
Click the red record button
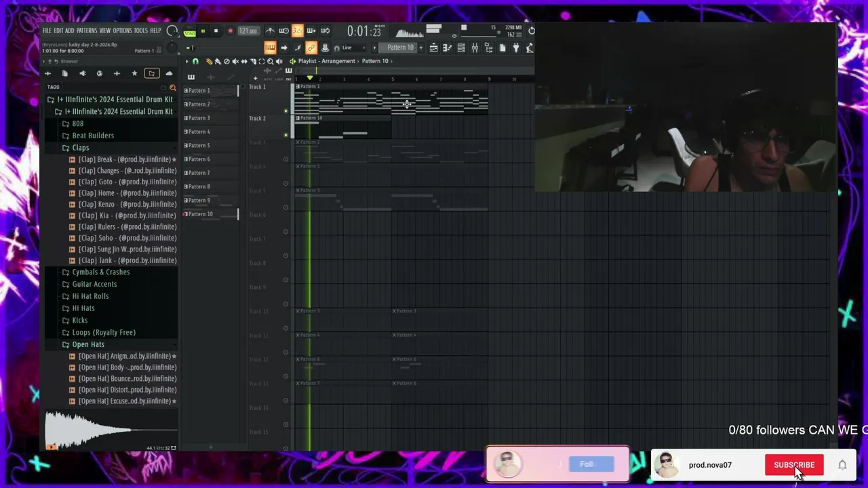(231, 31)
